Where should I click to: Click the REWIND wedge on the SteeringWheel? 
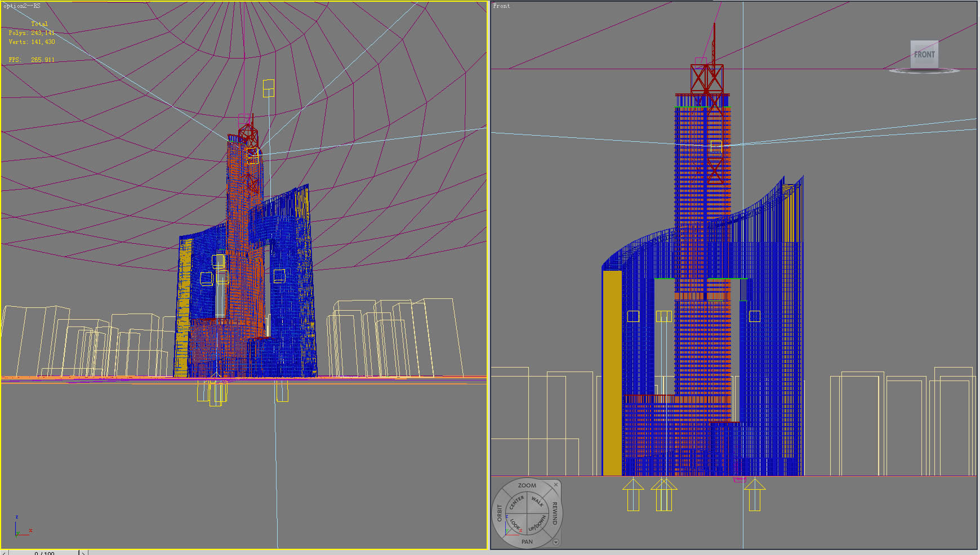tap(555, 514)
